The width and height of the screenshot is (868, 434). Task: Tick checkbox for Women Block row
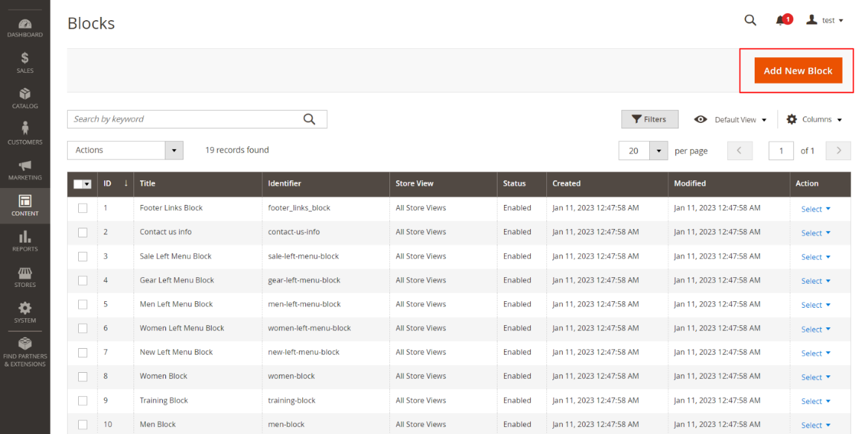pos(83,376)
